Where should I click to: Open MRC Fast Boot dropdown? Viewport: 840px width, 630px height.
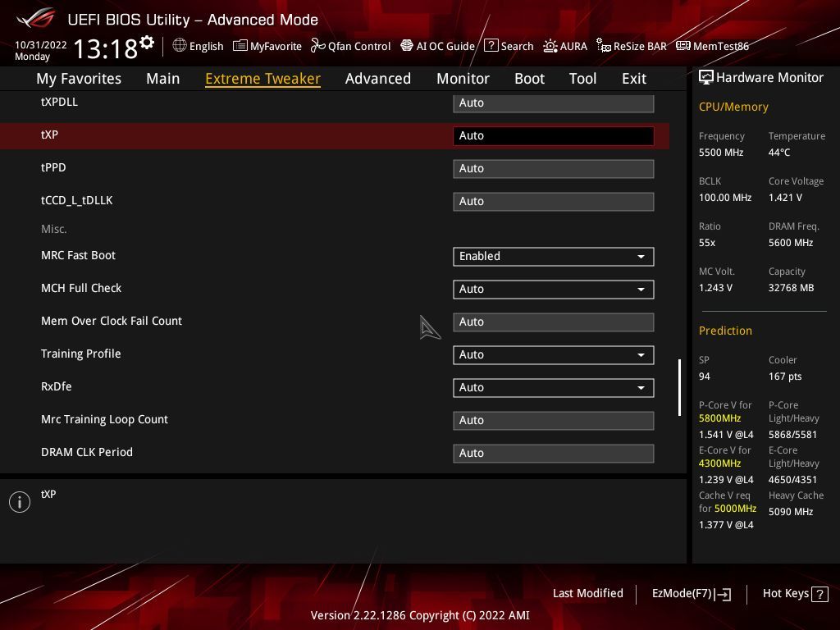(x=554, y=257)
